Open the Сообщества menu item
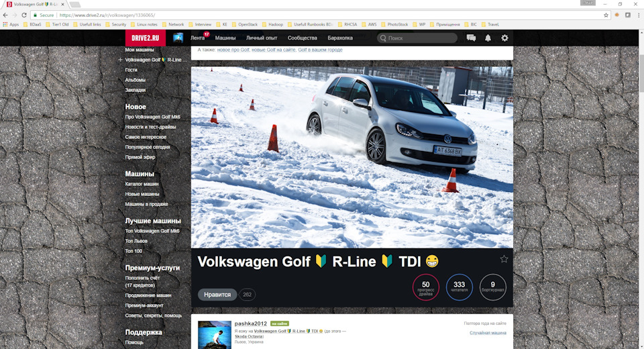 [x=303, y=38]
